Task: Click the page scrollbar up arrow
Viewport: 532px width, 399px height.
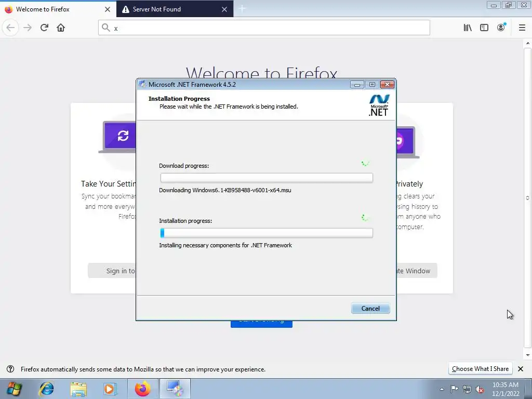Action: pyautogui.click(x=528, y=43)
